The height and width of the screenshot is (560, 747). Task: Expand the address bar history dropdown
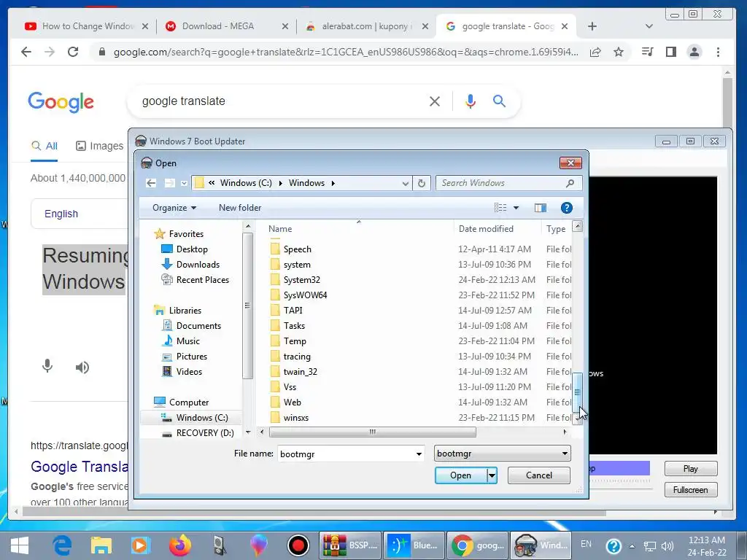[x=405, y=183]
